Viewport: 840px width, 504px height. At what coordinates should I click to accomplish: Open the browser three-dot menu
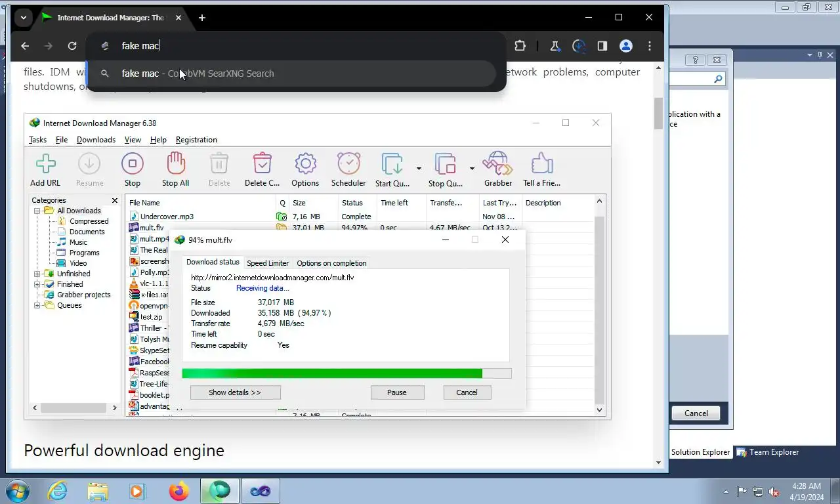coord(650,46)
